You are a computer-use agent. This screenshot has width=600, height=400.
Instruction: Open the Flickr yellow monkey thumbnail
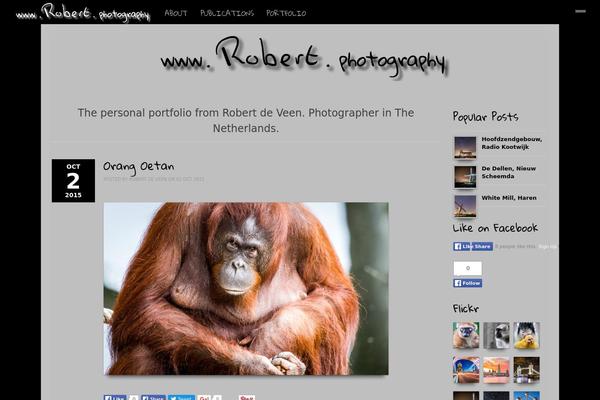tap(527, 335)
